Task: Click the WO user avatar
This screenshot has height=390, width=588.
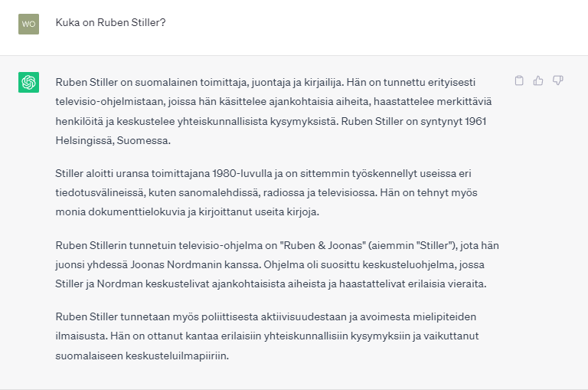Action: 28,24
